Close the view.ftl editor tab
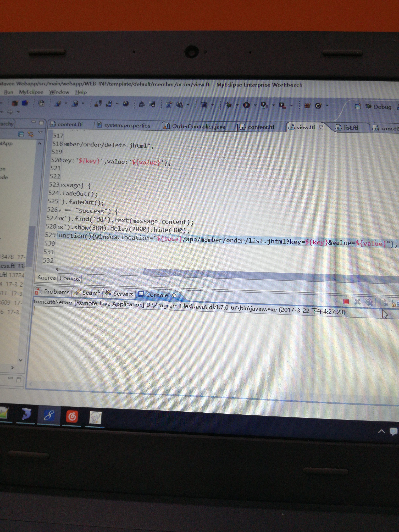 (x=321, y=127)
